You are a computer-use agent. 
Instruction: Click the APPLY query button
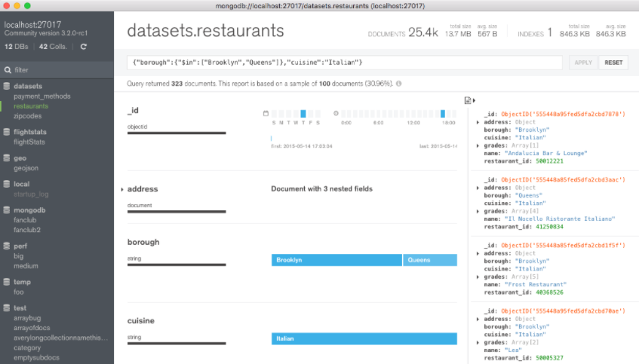583,63
